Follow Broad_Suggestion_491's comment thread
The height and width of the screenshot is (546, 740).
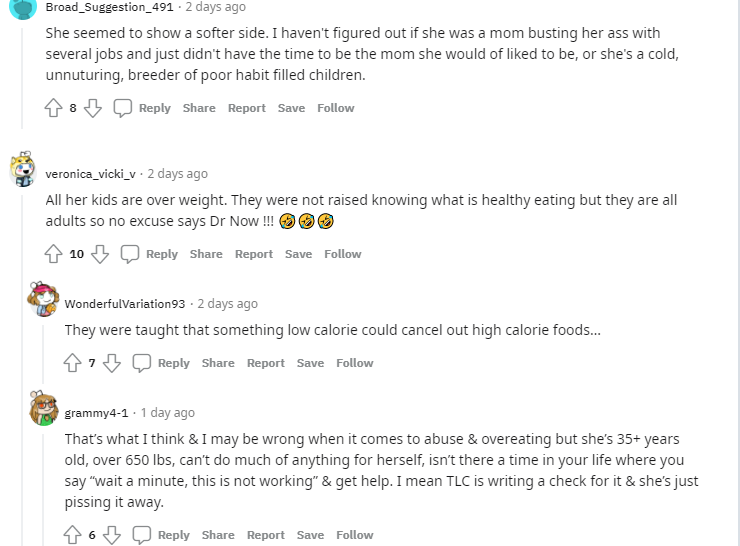click(336, 108)
